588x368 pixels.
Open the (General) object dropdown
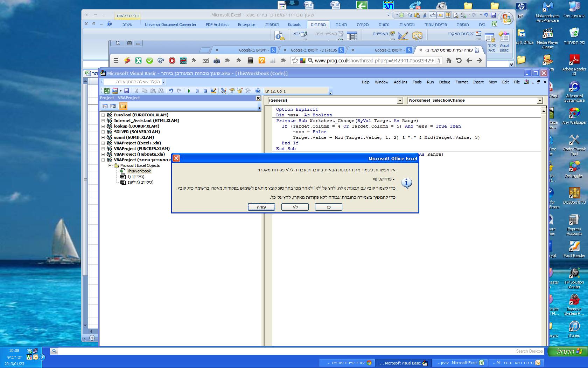pos(400,101)
